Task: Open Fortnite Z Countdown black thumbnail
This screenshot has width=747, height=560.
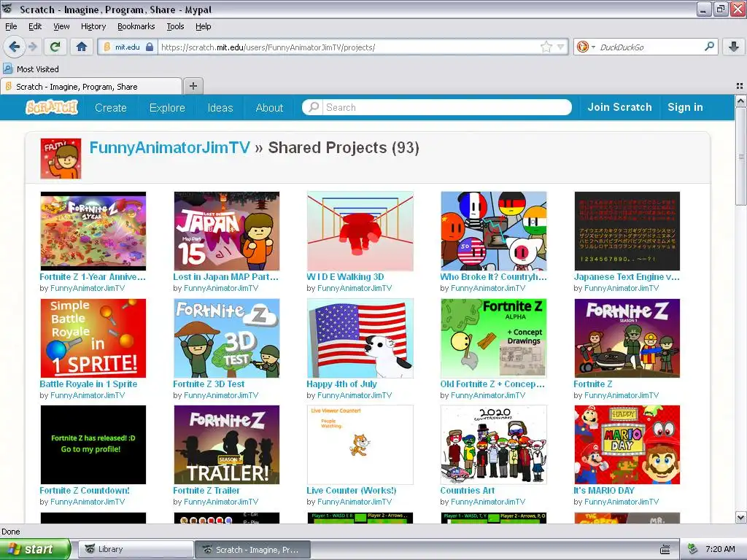Action: (93, 445)
